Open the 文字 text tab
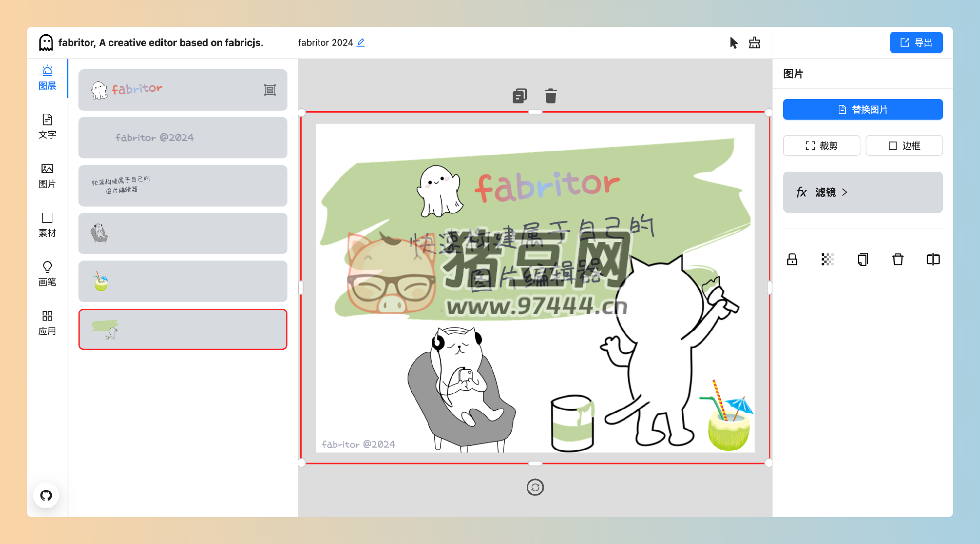Image resolution: width=980 pixels, height=544 pixels. pyautogui.click(x=47, y=126)
